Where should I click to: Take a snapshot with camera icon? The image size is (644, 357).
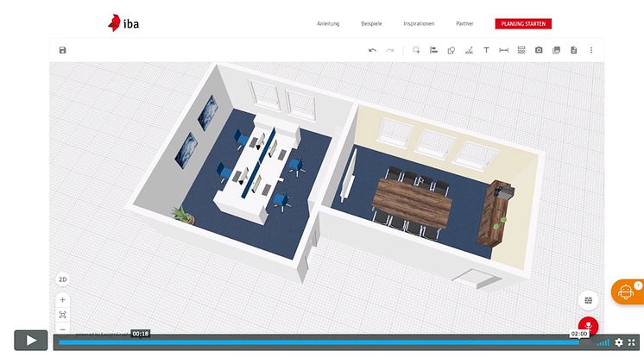click(539, 50)
